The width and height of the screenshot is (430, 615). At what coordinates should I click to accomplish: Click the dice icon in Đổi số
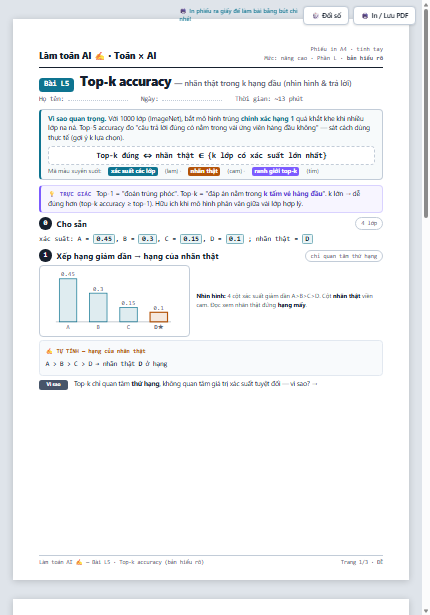[315, 16]
